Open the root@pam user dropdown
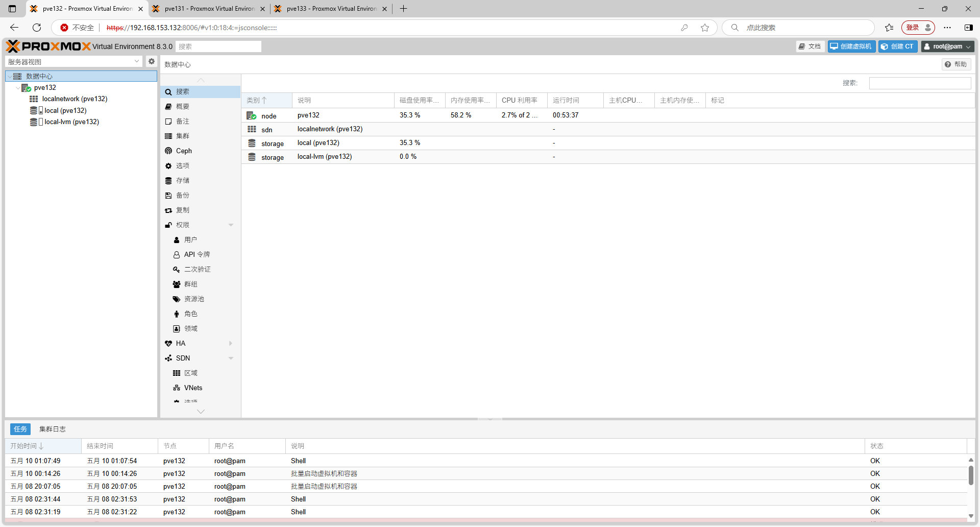This screenshot has width=980, height=527. 948,46
